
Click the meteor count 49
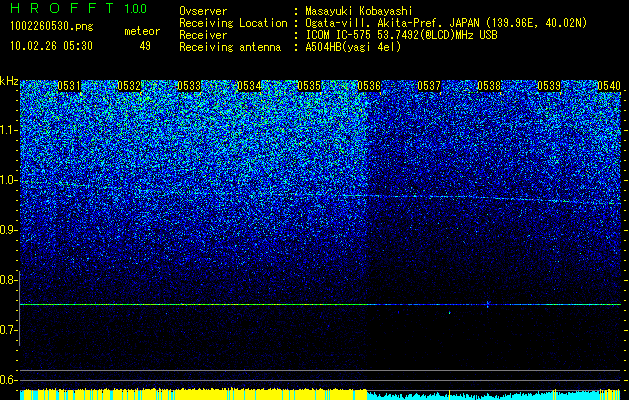point(145,46)
